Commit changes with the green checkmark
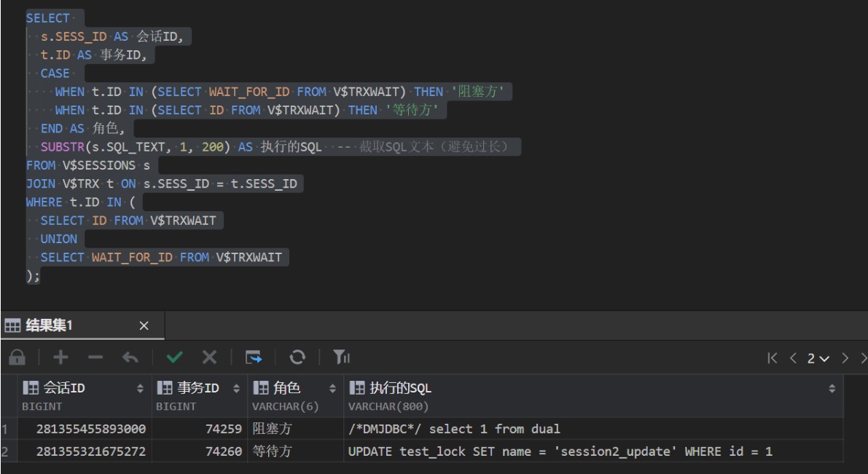 175,358
